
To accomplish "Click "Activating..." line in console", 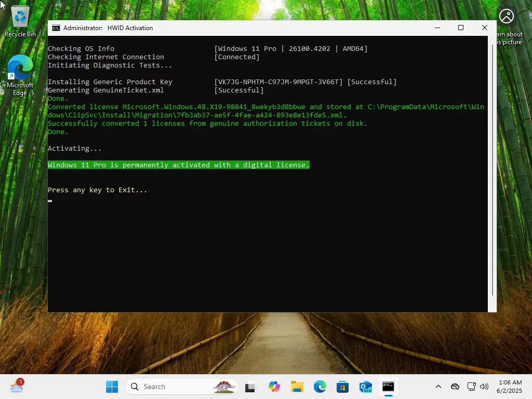I will (x=74, y=148).
